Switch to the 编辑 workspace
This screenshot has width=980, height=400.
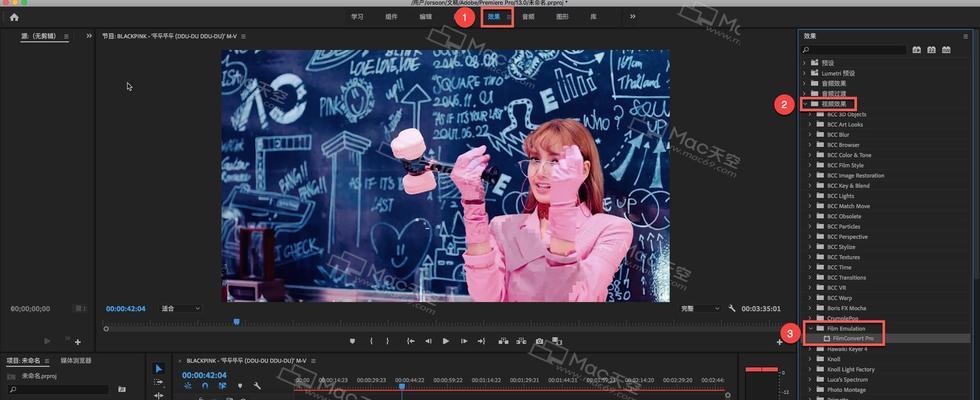pyautogui.click(x=426, y=16)
